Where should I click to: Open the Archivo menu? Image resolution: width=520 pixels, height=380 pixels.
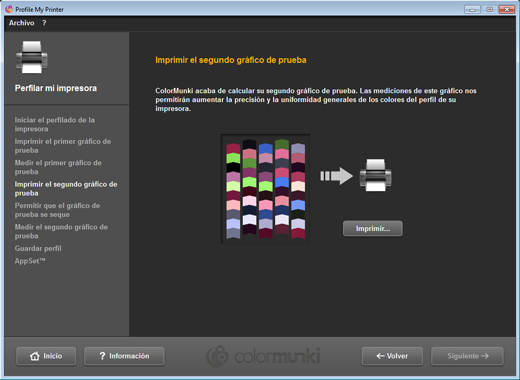[x=21, y=23]
